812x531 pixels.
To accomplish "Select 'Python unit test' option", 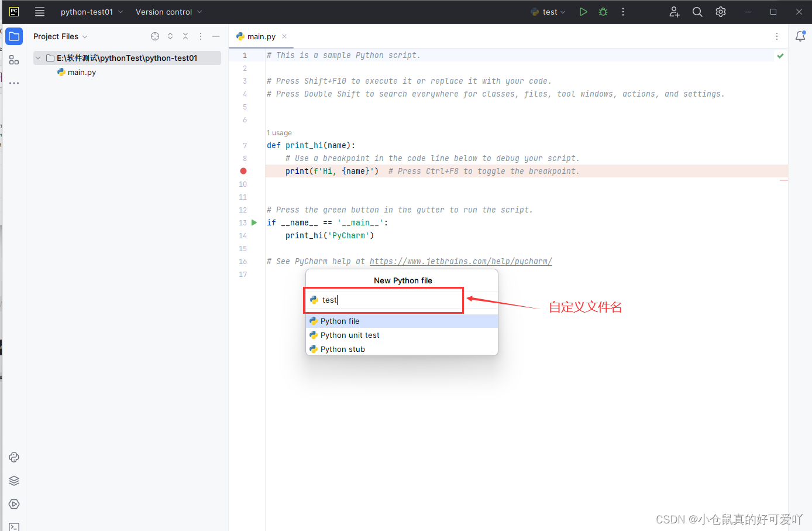I will [402, 335].
